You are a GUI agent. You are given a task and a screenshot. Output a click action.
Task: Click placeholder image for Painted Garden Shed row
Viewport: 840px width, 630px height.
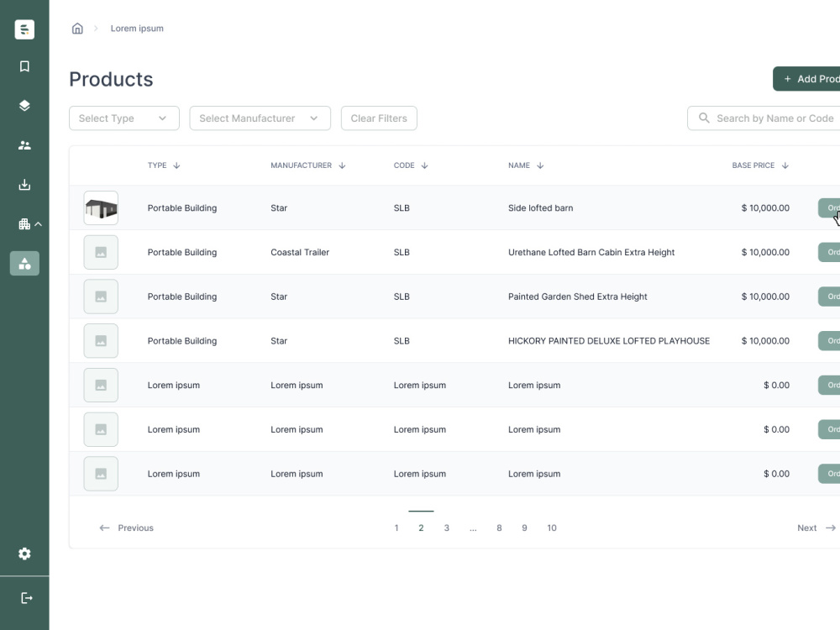tap(101, 297)
